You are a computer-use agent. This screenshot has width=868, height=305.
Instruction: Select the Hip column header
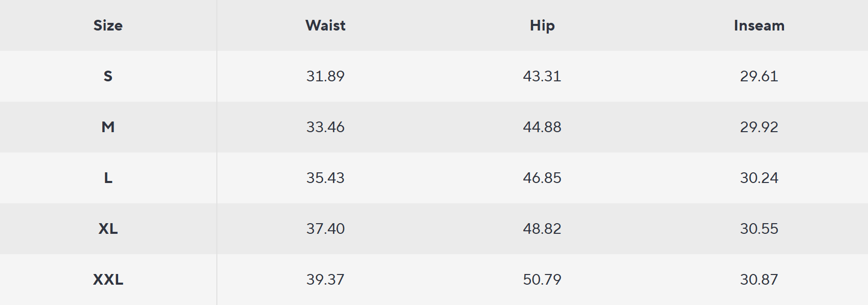542,25
